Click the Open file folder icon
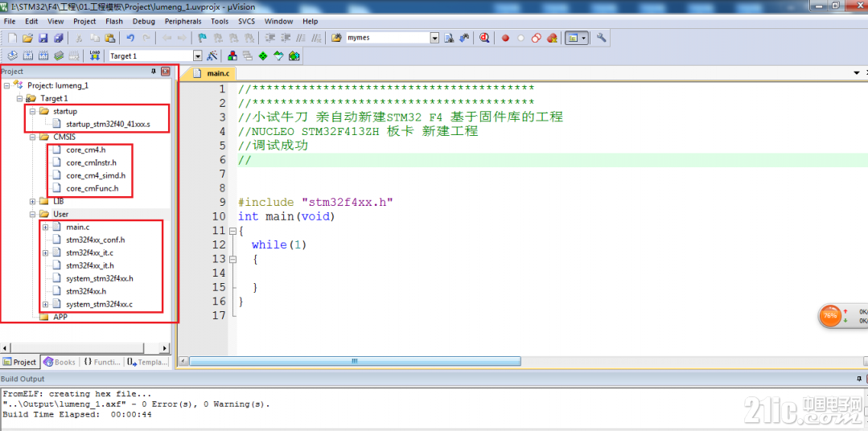 (x=27, y=38)
